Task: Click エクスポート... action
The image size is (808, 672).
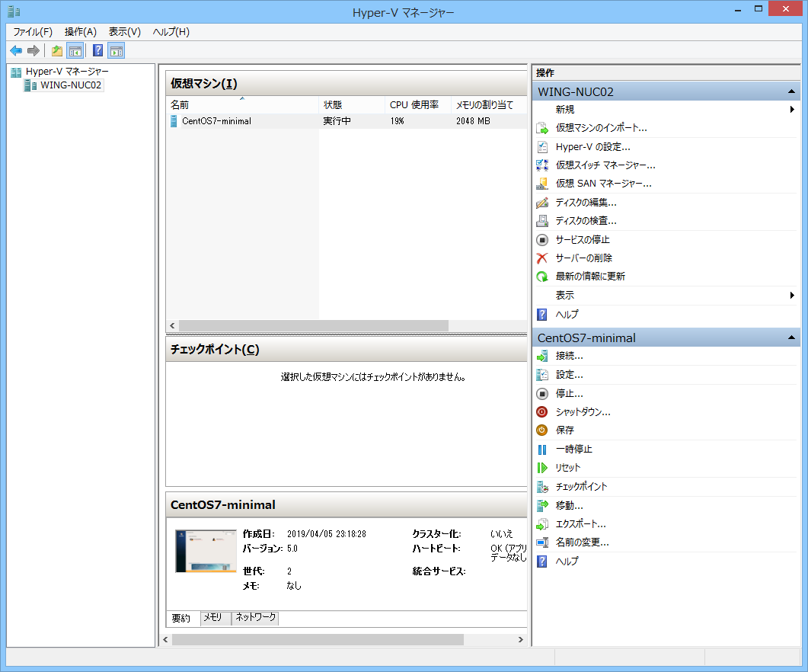Action: tap(581, 524)
